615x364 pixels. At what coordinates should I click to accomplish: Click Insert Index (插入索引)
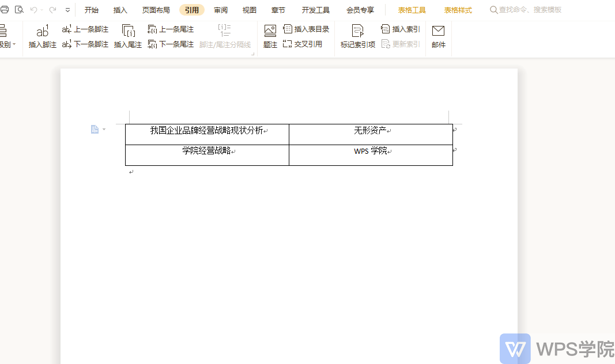401,29
